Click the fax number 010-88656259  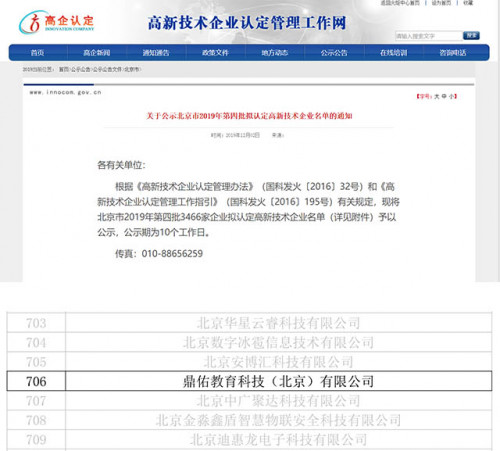[x=172, y=254]
